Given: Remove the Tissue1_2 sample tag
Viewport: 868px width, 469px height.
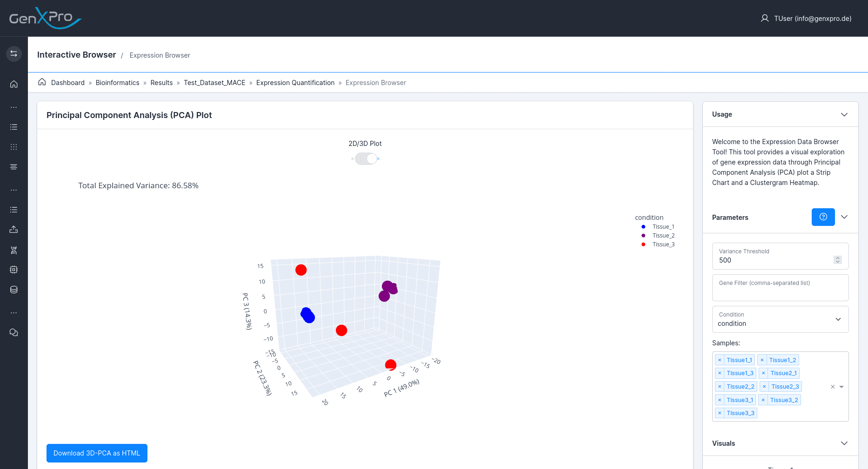Looking at the screenshot, I should [x=762, y=360].
